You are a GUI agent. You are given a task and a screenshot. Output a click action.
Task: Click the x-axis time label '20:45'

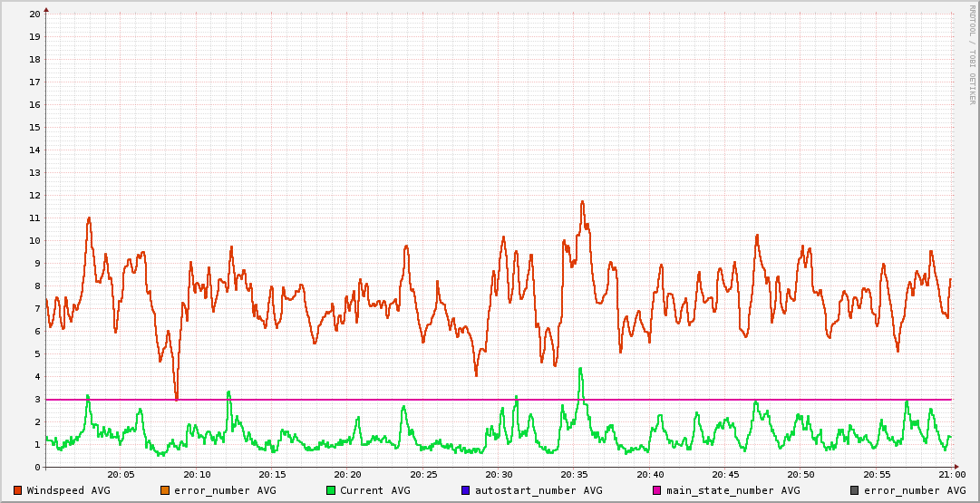click(x=725, y=476)
